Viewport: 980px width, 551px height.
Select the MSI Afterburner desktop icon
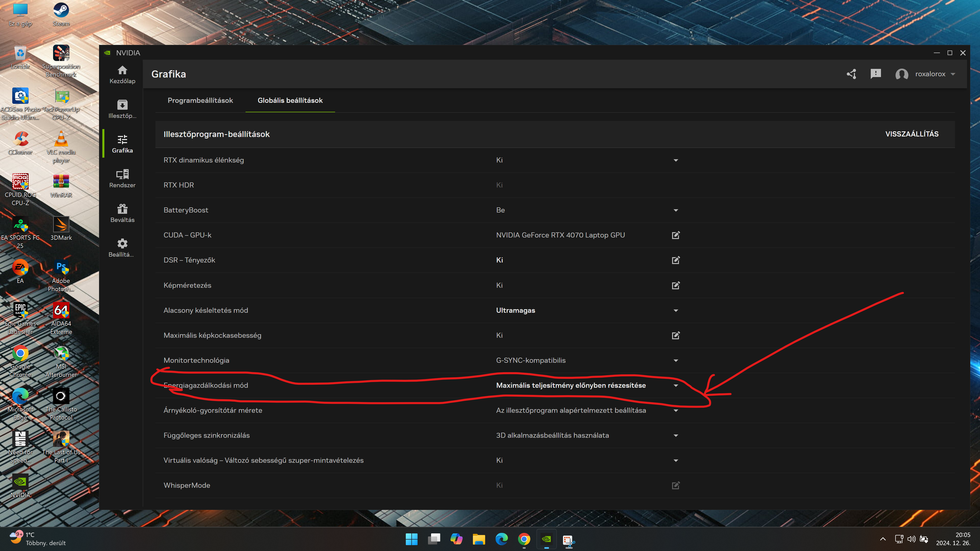61,362
